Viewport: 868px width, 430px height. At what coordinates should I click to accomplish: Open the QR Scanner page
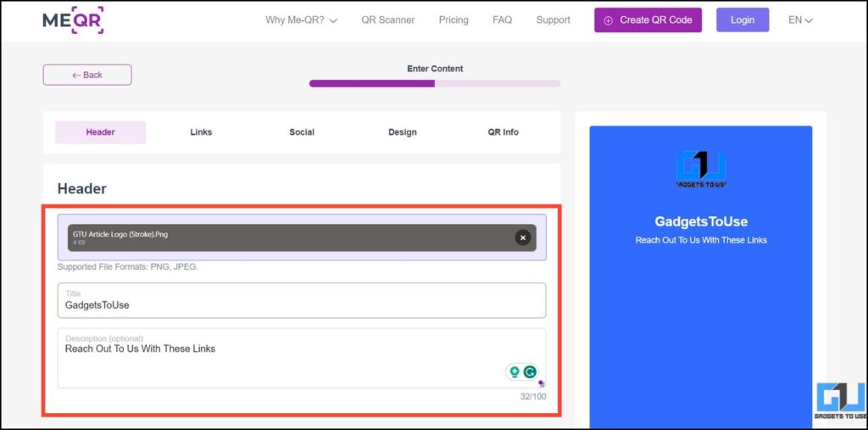click(x=387, y=20)
